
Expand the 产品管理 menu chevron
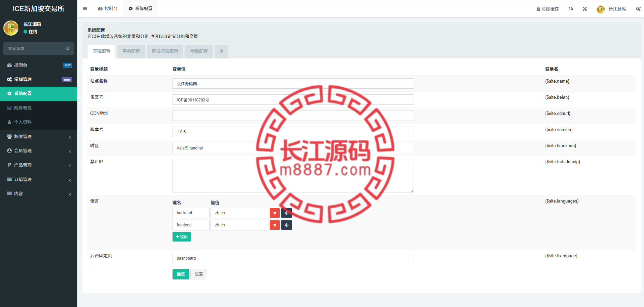(x=70, y=166)
